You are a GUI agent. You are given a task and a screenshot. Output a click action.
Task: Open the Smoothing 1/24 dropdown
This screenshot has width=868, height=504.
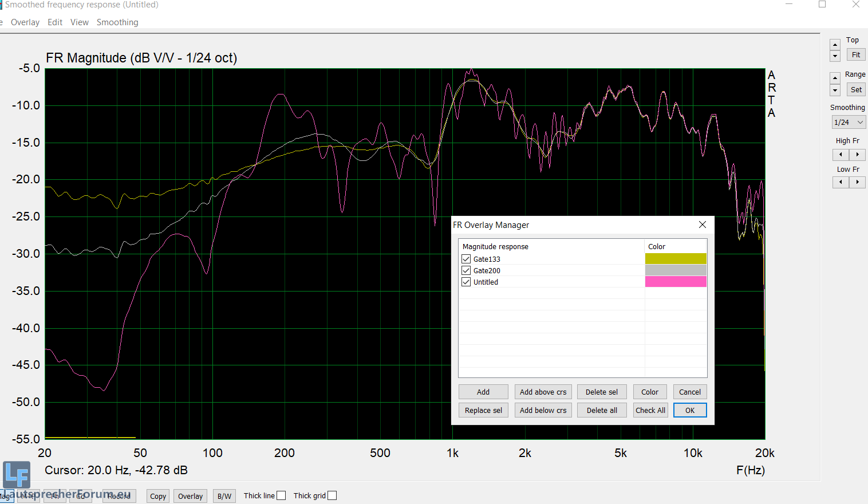click(x=848, y=122)
